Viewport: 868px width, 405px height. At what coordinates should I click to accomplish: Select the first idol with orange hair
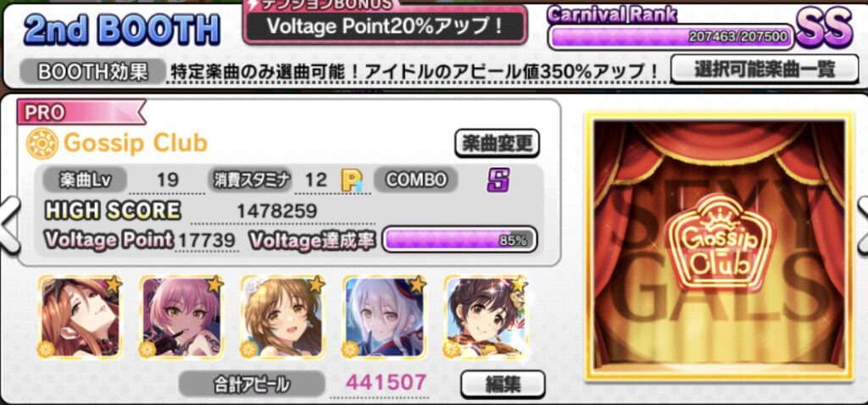(x=81, y=317)
